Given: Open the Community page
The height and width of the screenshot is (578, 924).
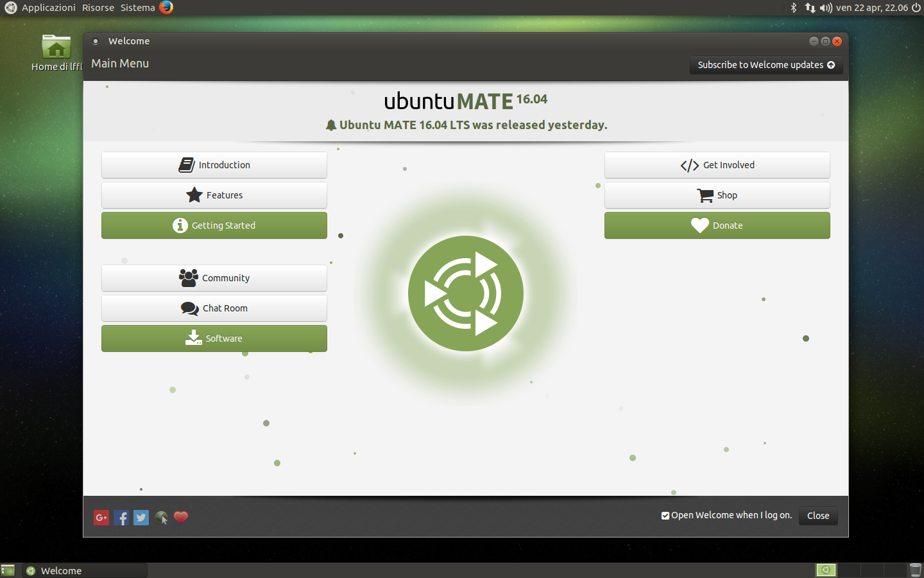Looking at the screenshot, I should tap(214, 278).
